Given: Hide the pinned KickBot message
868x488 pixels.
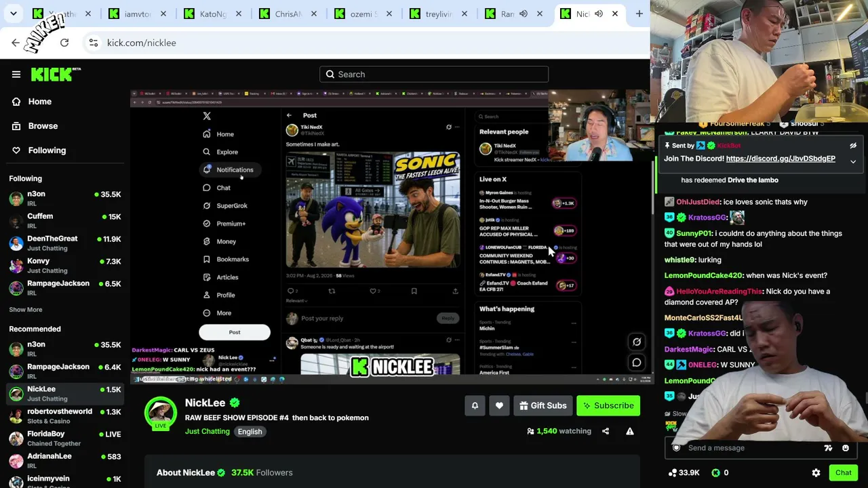Looking at the screenshot, I should coord(853,146).
